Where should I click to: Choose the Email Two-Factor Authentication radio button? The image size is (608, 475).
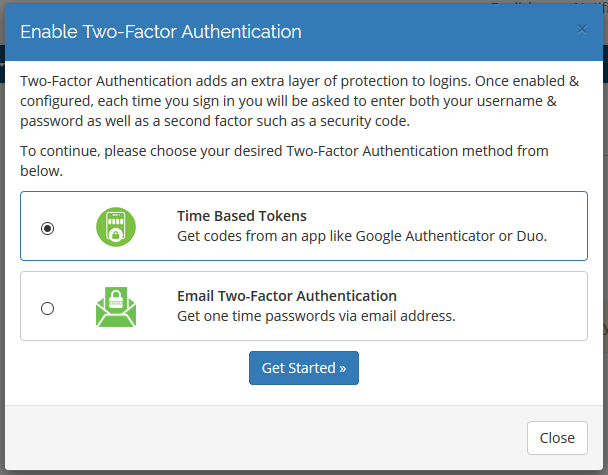click(x=47, y=308)
